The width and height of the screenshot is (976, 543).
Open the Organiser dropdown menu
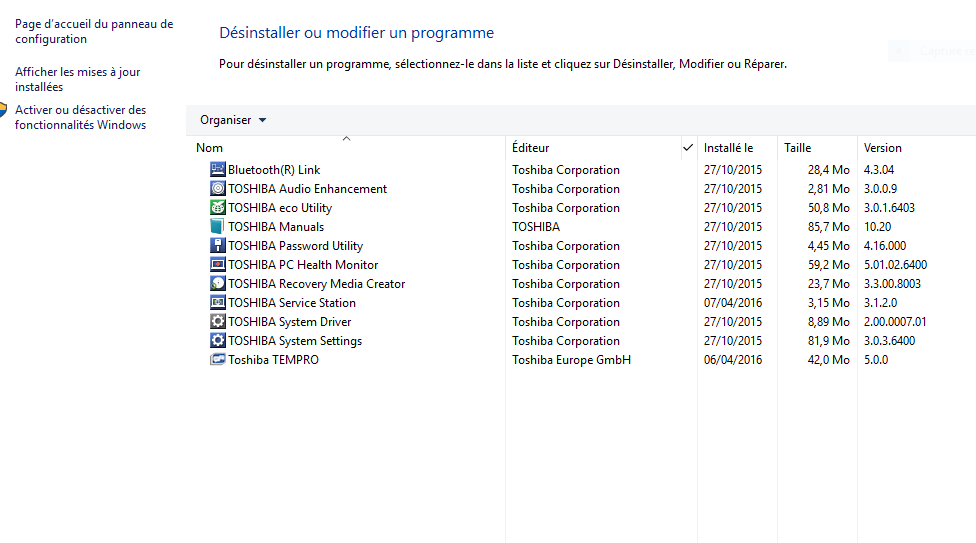pos(233,120)
